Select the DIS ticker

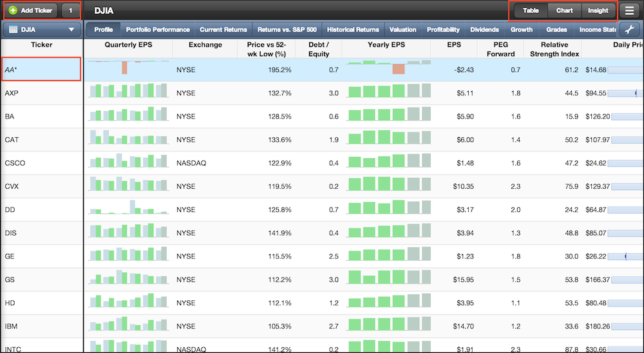click(x=11, y=233)
